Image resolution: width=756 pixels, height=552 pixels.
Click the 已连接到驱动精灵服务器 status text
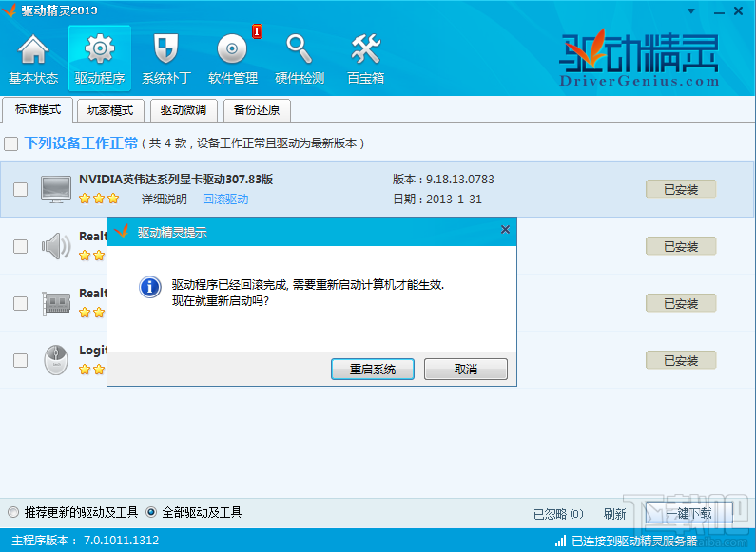click(634, 541)
